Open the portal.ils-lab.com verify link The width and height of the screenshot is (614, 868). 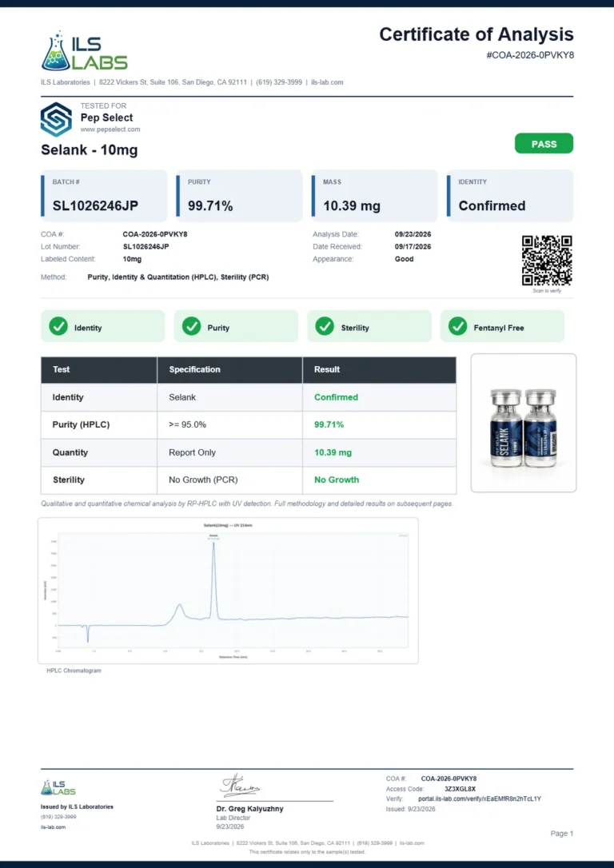(480, 798)
